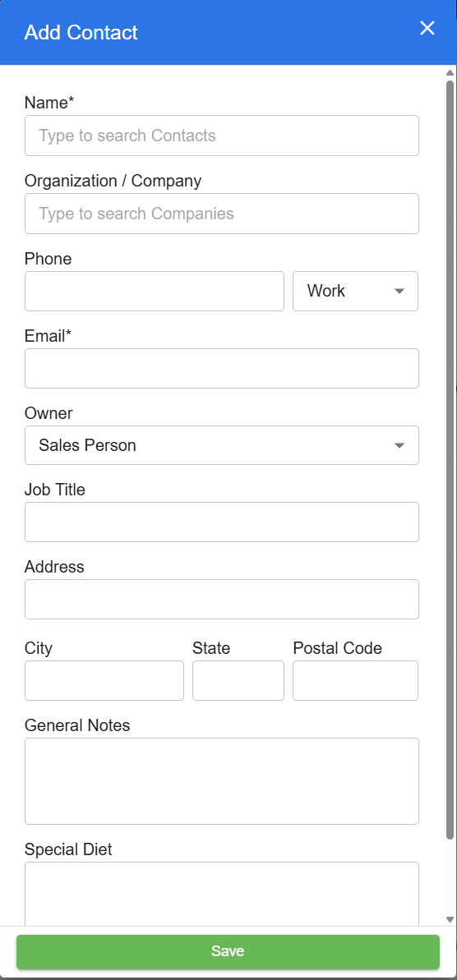Screen dimensions: 457x980
Task: Click the scrollbar down arrow
Action: (450, 919)
